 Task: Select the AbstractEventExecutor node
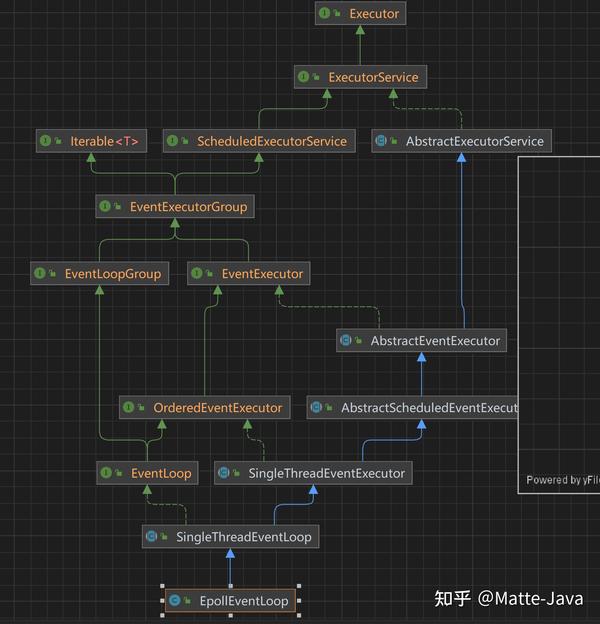coord(421,340)
